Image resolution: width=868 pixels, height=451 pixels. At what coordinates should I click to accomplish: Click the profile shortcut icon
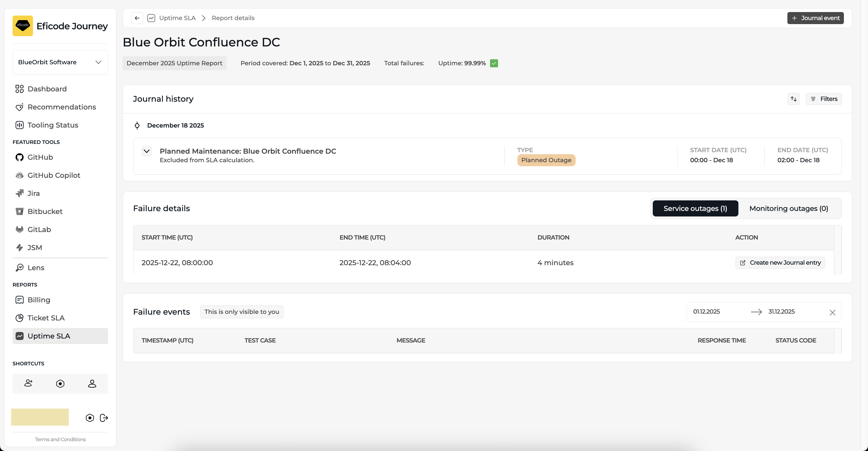[92, 383]
